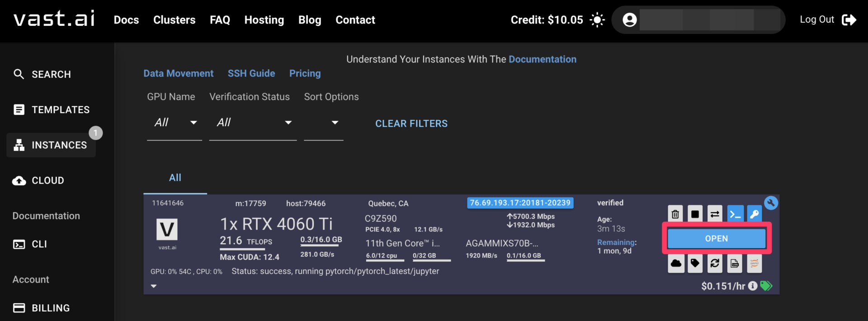868x321 pixels.
Task: Click the black tag label icon
Action: [x=695, y=263]
